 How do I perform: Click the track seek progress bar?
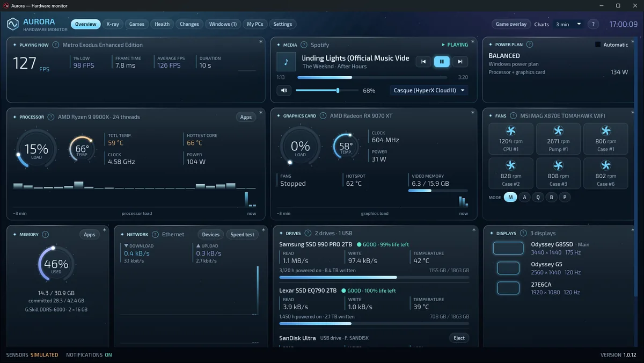372,77
